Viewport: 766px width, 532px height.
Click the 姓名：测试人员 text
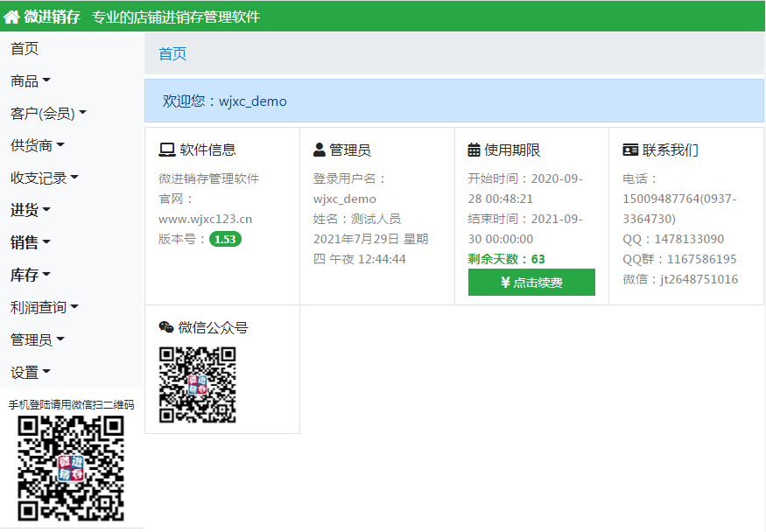356,219
